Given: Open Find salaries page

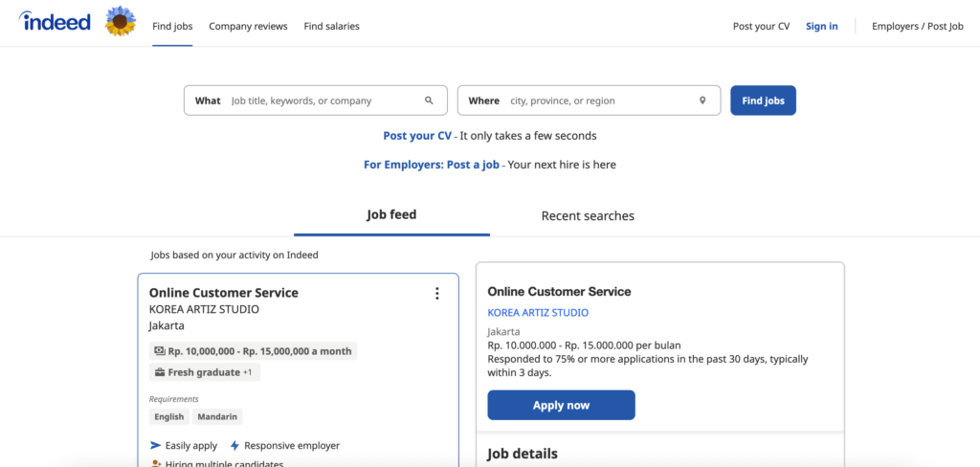Looking at the screenshot, I should [331, 26].
